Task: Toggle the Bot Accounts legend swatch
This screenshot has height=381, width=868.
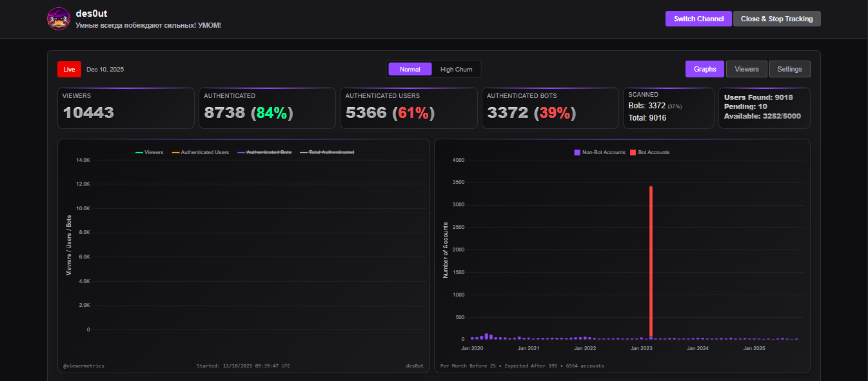Action: 650,152
